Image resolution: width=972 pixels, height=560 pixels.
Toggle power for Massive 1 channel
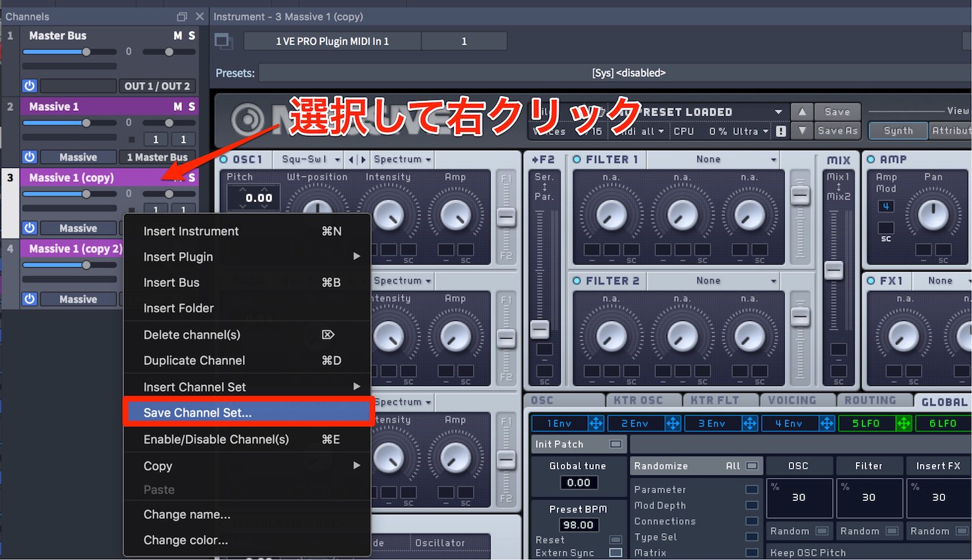pyautogui.click(x=30, y=157)
